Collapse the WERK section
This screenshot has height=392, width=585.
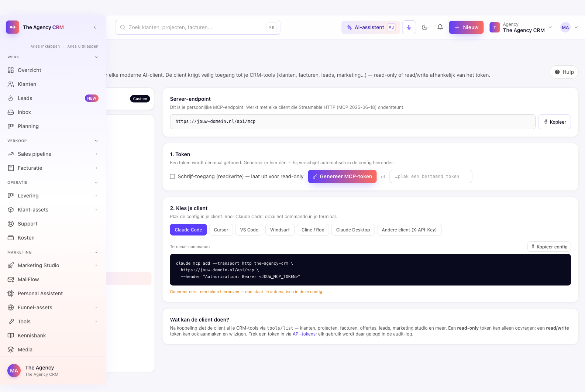pyautogui.click(x=96, y=57)
